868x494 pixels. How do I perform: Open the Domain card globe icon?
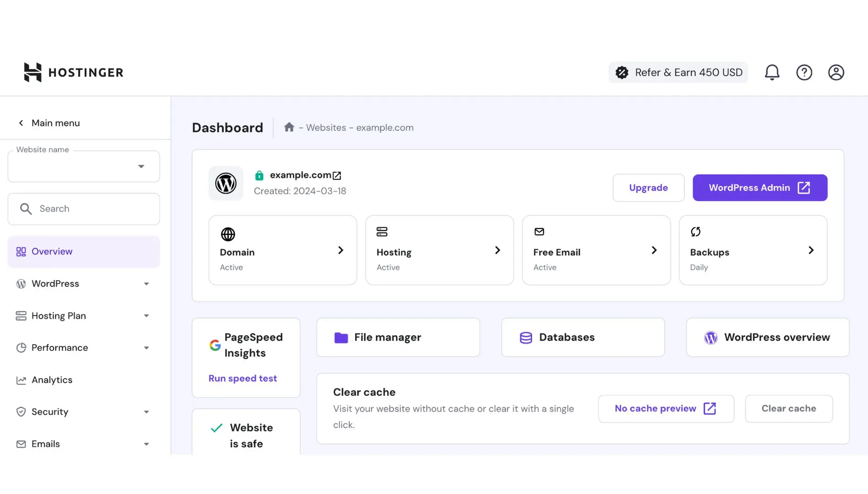pos(227,234)
